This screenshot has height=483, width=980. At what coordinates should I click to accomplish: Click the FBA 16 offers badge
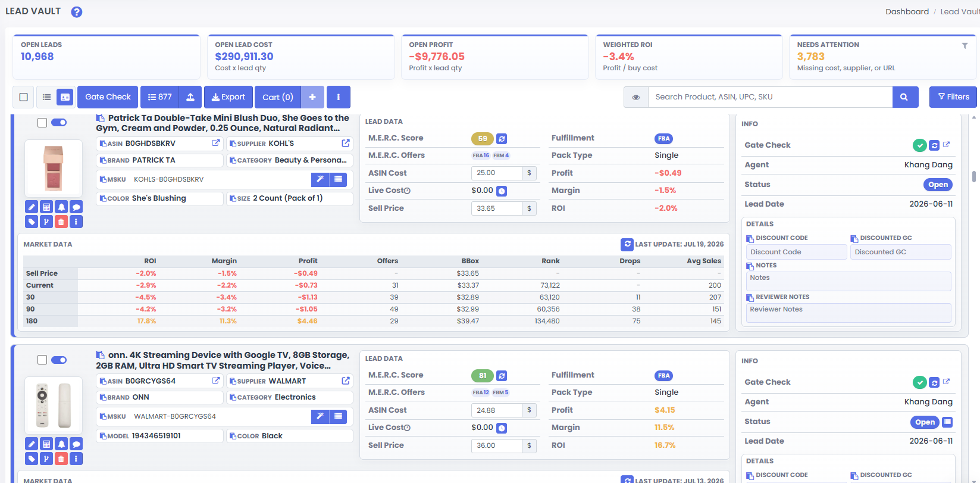point(481,155)
